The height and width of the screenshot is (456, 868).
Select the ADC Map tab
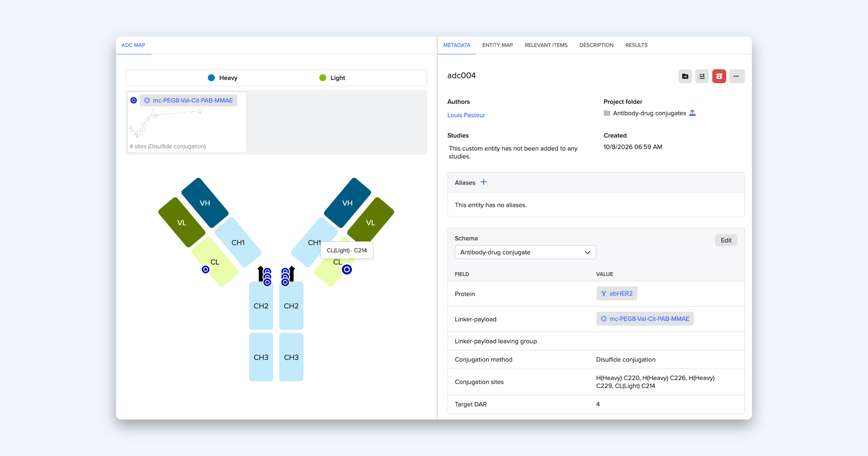point(133,45)
